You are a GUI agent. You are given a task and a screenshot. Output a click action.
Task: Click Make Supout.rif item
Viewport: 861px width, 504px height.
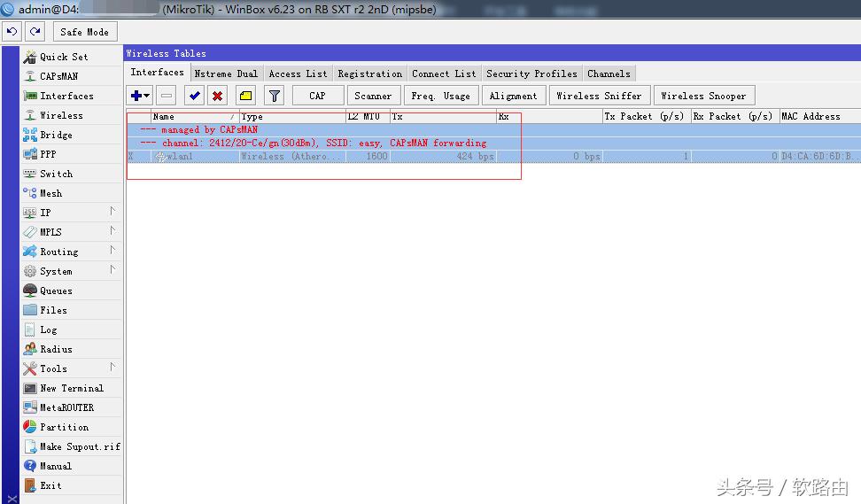tap(72, 446)
